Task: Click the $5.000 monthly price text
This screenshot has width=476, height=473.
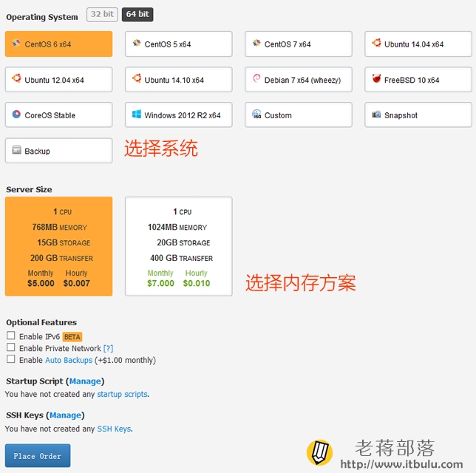Action: [x=41, y=283]
